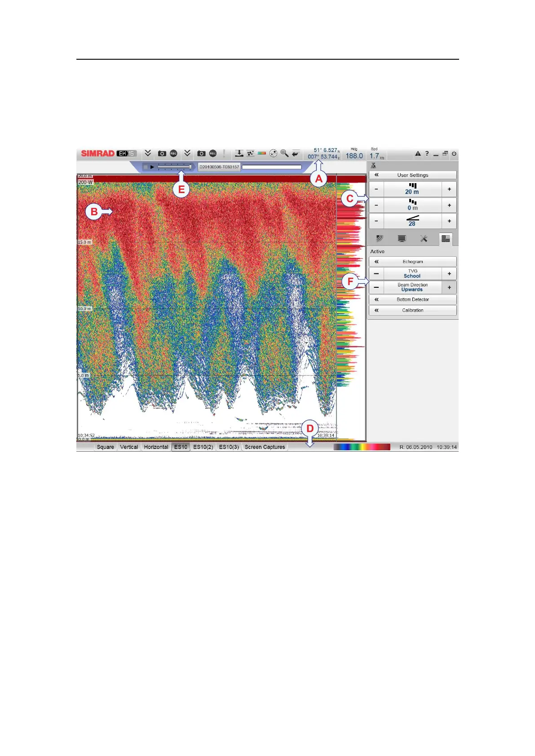The width and height of the screenshot is (535, 756).
Task: Increase the 20 m range
Action: [449, 189]
